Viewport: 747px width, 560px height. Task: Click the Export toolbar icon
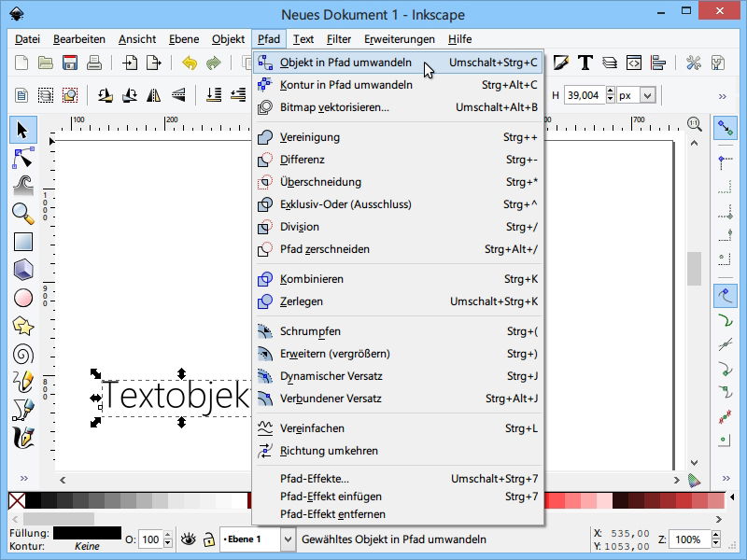coord(154,63)
